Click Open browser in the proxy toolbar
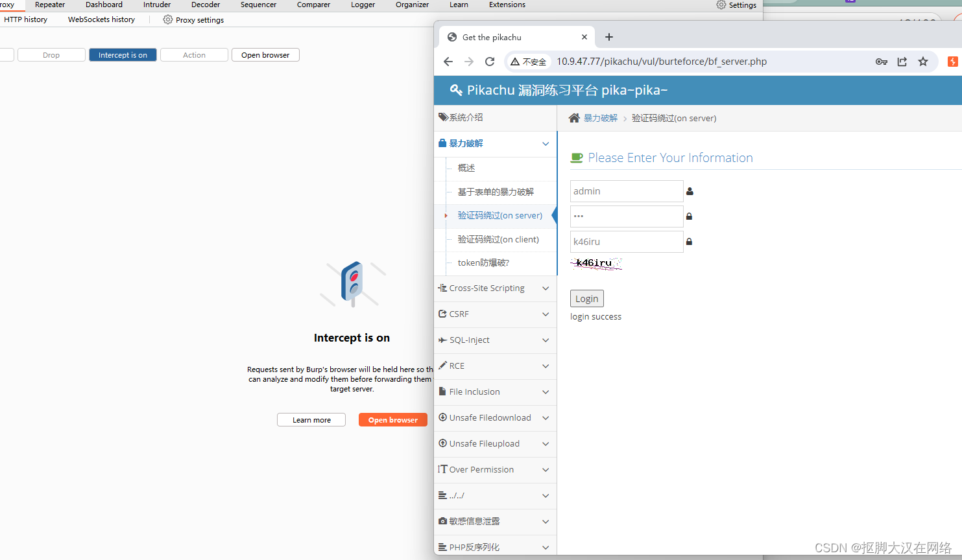This screenshot has height=560, width=962. 265,55
